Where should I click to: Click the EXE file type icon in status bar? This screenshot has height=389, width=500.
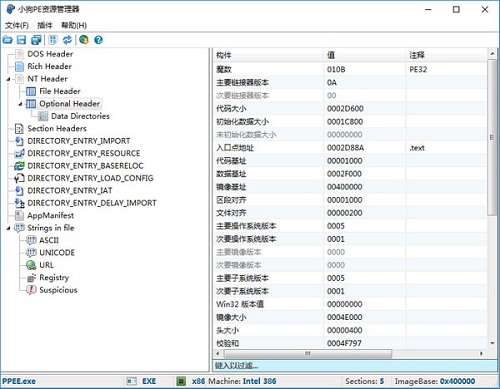pos(132,381)
